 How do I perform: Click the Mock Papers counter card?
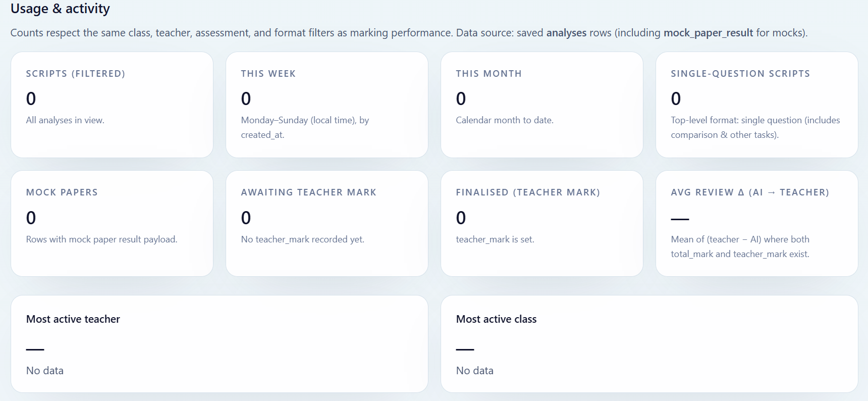coord(112,223)
